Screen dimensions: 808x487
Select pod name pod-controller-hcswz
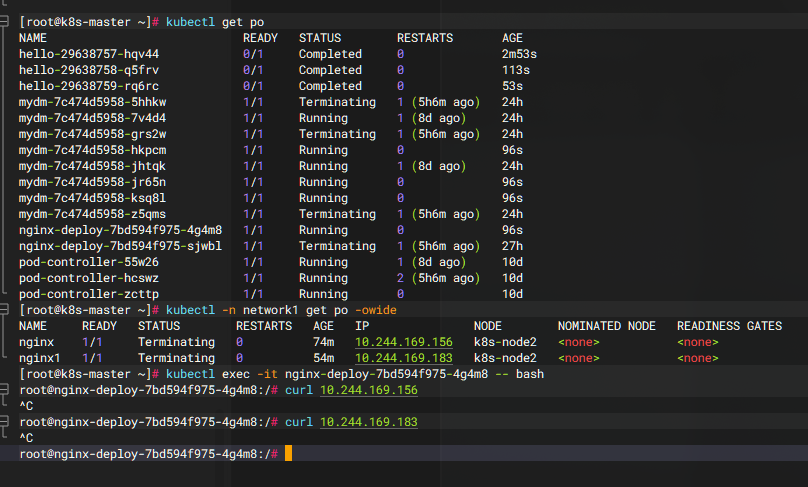[89, 278]
